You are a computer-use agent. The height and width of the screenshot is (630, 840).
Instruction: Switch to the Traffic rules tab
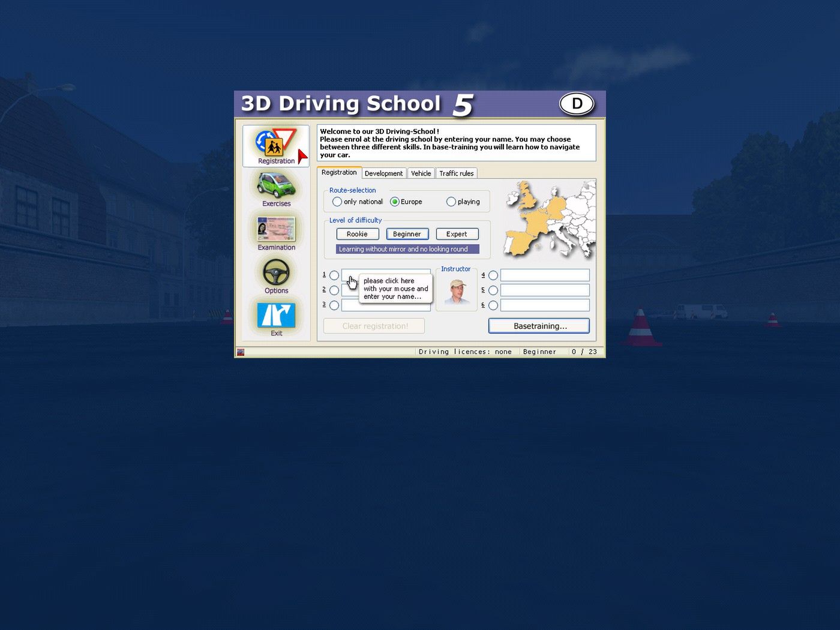pyautogui.click(x=457, y=173)
